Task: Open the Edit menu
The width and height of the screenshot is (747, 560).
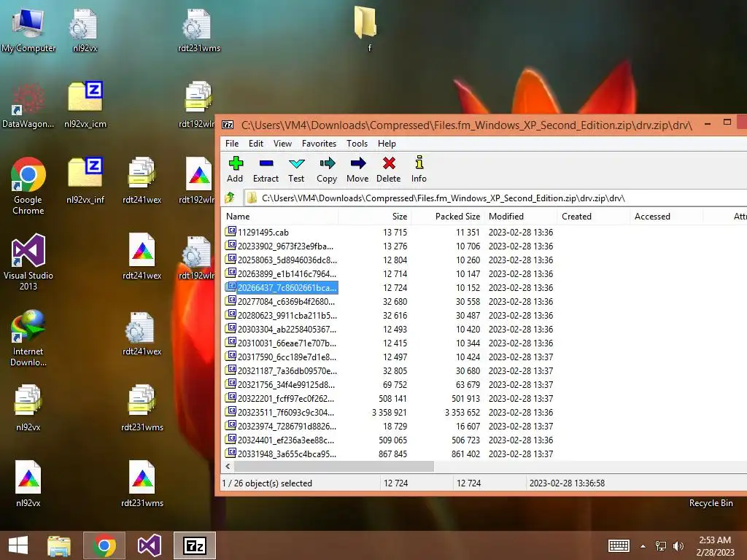Action: tap(256, 144)
